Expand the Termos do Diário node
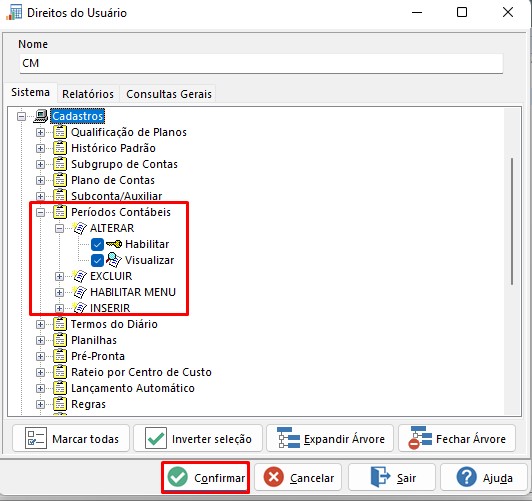Screen dimensions: 532x501 pyautogui.click(x=40, y=324)
